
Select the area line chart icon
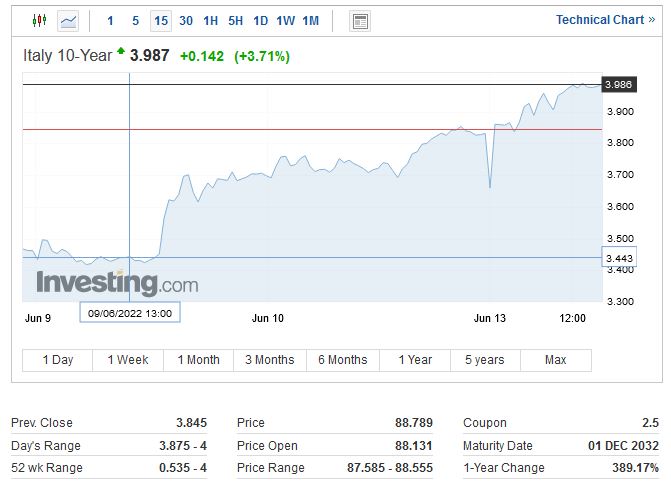pos(68,20)
